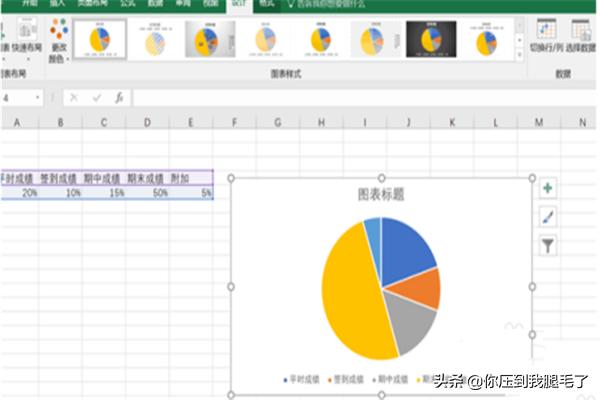Open the Chart Filters funnel button
The width and height of the screenshot is (600, 400).
548,246
